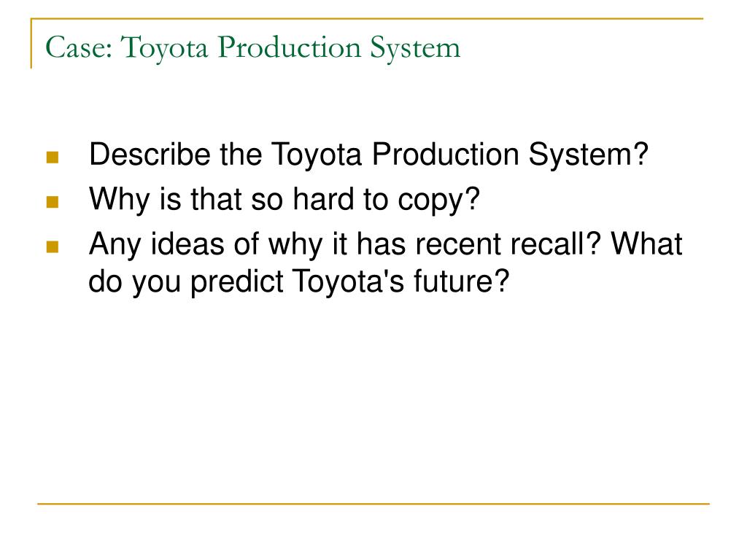Click the word 'predict' in the last line

coord(237,282)
